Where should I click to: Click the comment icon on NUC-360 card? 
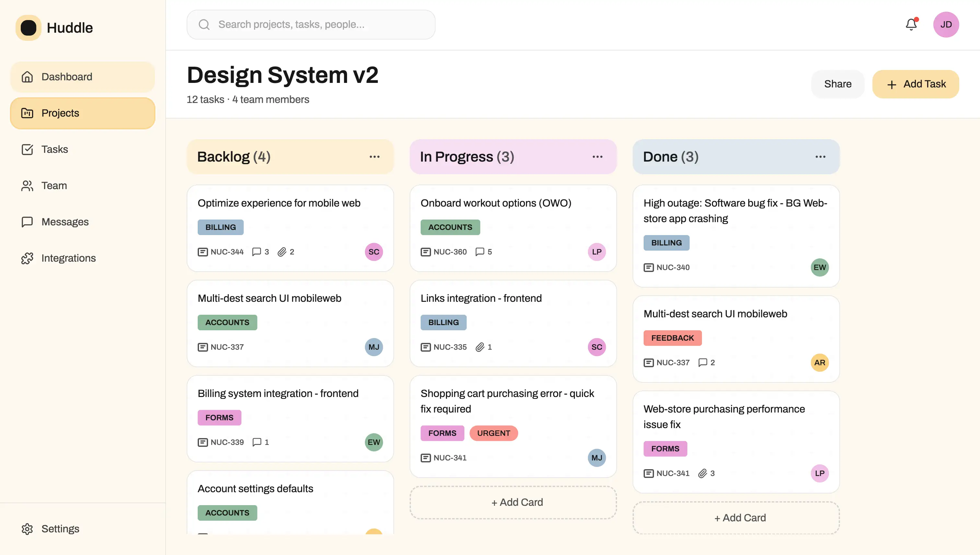[480, 252]
